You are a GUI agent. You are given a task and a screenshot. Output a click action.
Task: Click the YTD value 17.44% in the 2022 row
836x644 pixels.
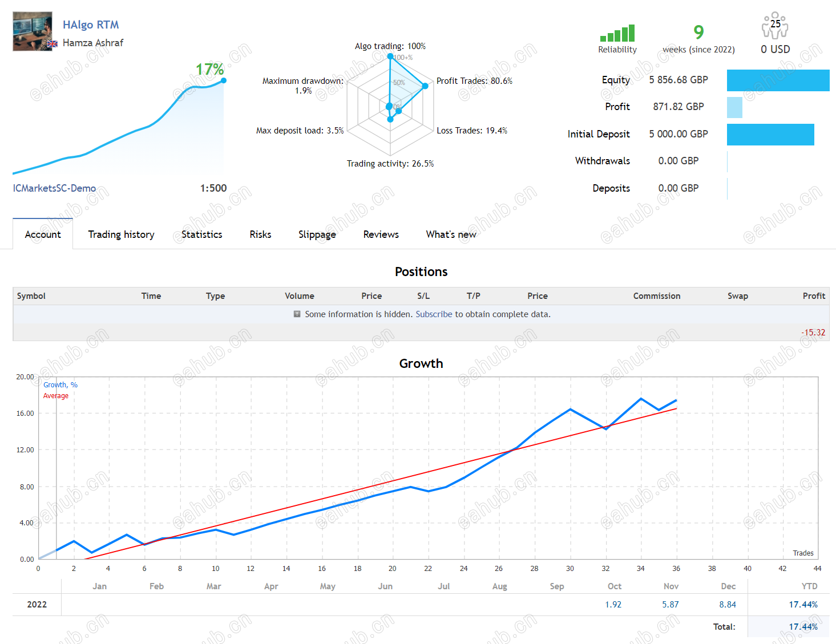click(x=803, y=605)
